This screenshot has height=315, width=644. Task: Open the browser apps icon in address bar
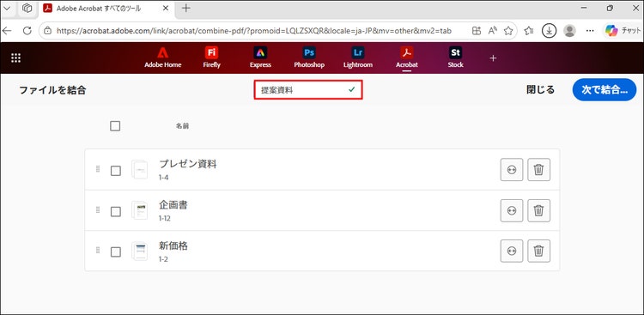point(477,30)
